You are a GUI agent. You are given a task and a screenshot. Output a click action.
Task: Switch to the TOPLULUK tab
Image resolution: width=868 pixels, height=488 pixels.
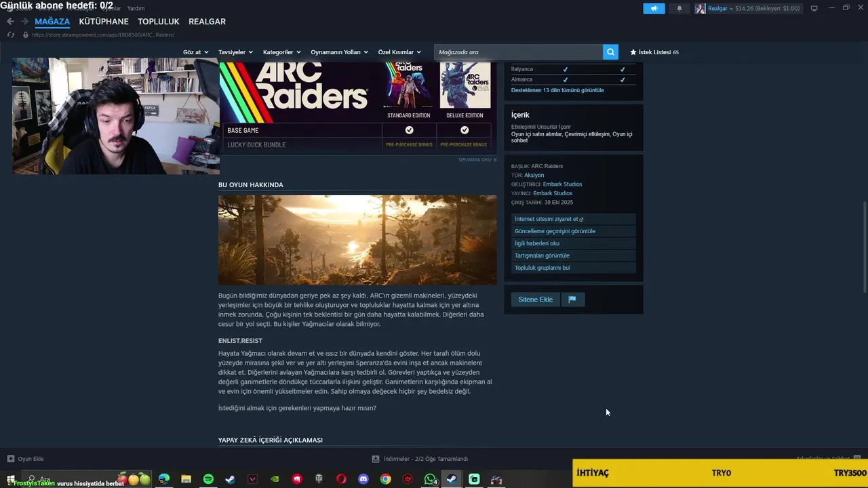click(x=159, y=22)
